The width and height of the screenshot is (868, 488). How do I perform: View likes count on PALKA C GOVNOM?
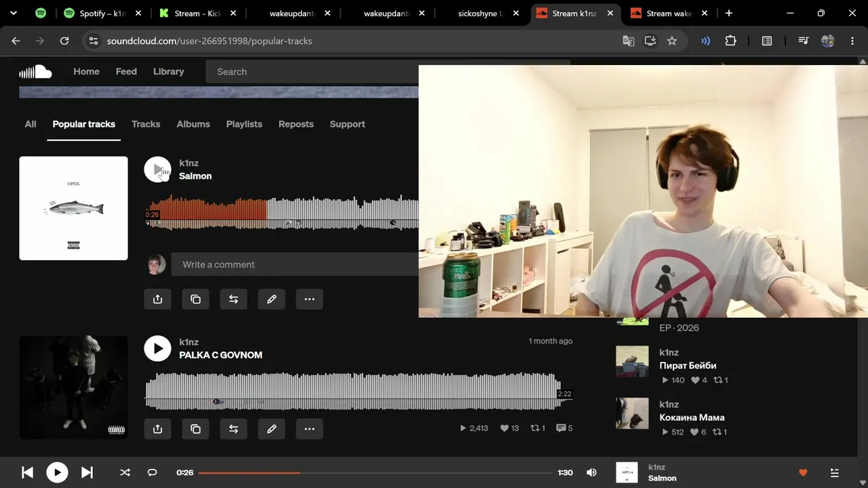[509, 428]
